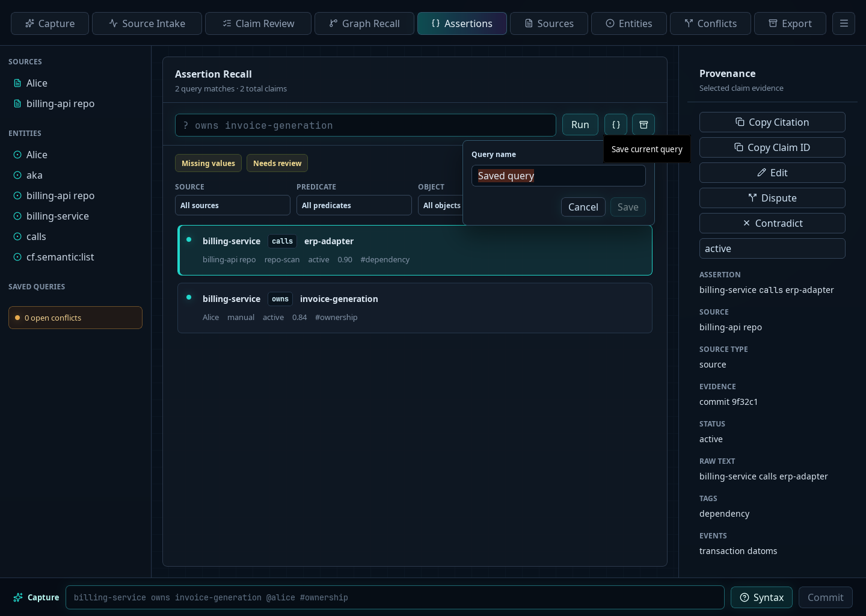Screen dimensions: 866x616
Task: Edit the selected claim
Action: pos(772,173)
